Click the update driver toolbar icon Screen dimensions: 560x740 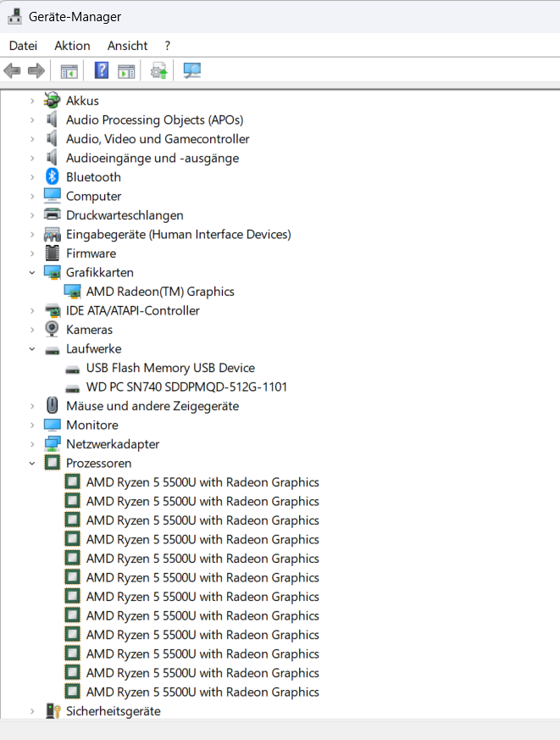click(x=159, y=71)
